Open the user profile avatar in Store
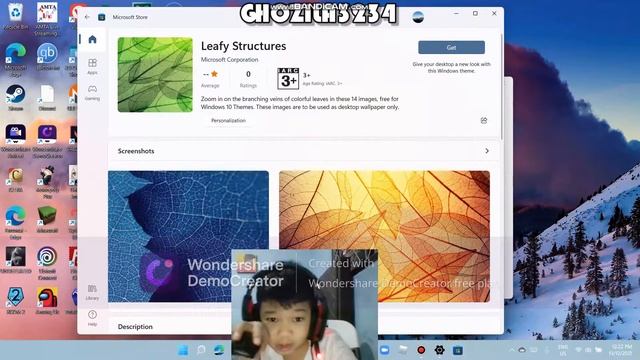Screen dimensions: 640x360 (418, 17)
